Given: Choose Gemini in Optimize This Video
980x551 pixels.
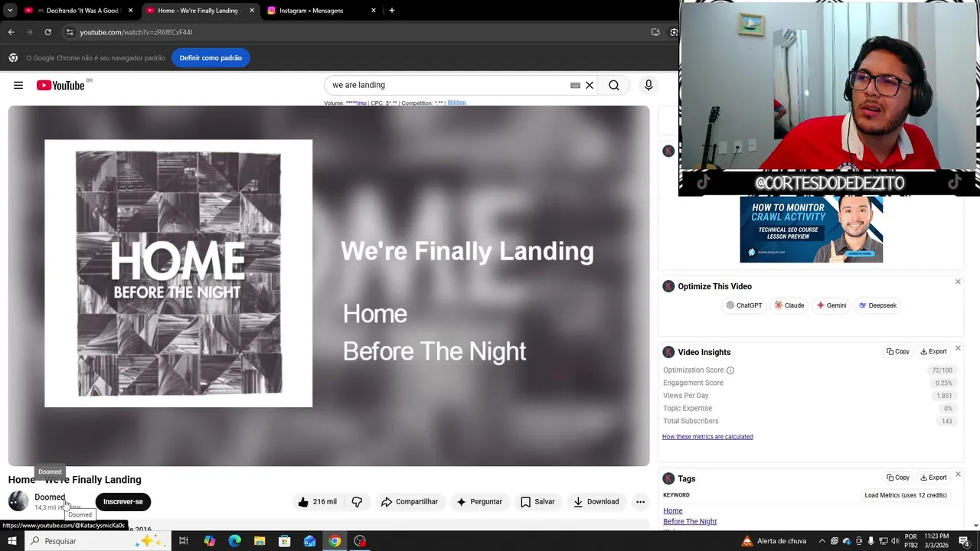Looking at the screenshot, I should click(831, 305).
